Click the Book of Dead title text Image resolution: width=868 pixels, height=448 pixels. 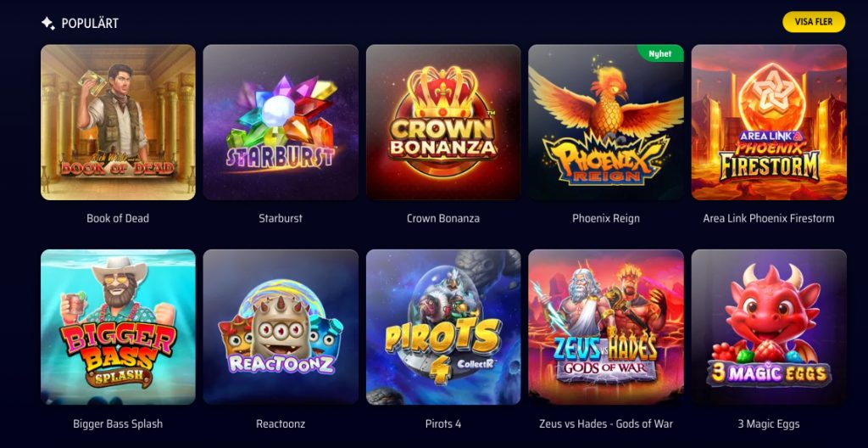click(x=118, y=218)
